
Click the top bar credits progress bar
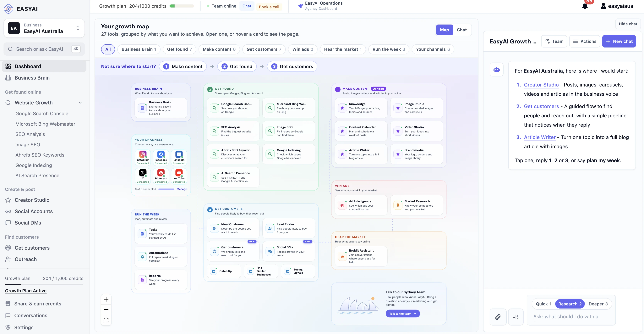182,6
